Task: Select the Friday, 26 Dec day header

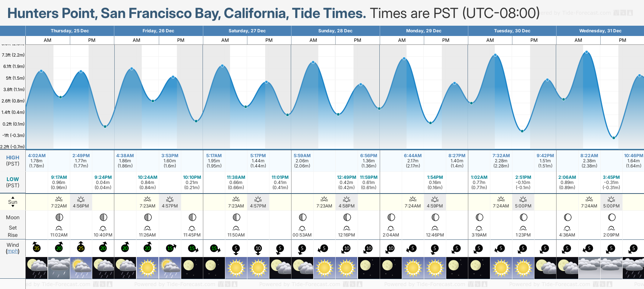Action: point(158,31)
